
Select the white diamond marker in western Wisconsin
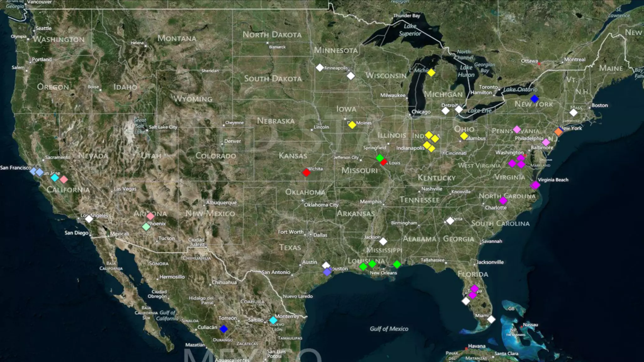[x=351, y=76]
